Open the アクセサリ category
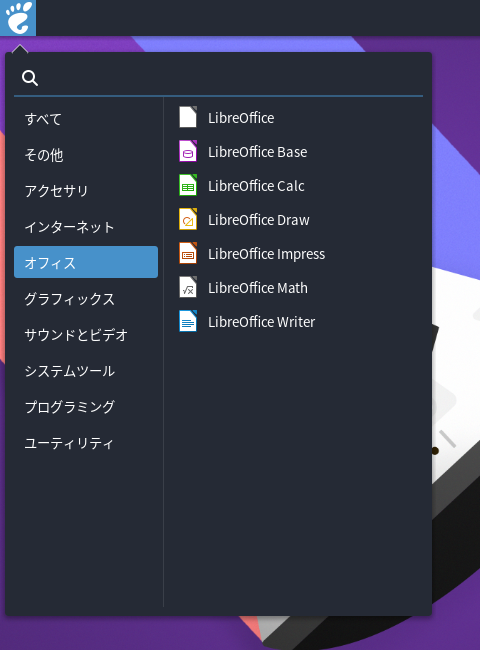480x650 pixels. pos(86,191)
